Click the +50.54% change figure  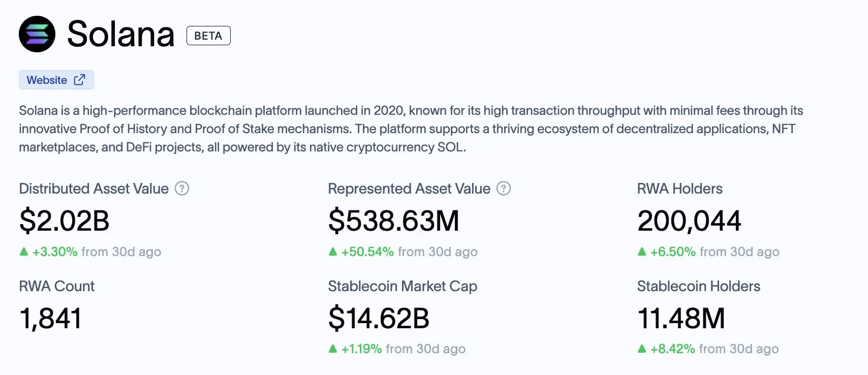pyautogui.click(x=367, y=252)
